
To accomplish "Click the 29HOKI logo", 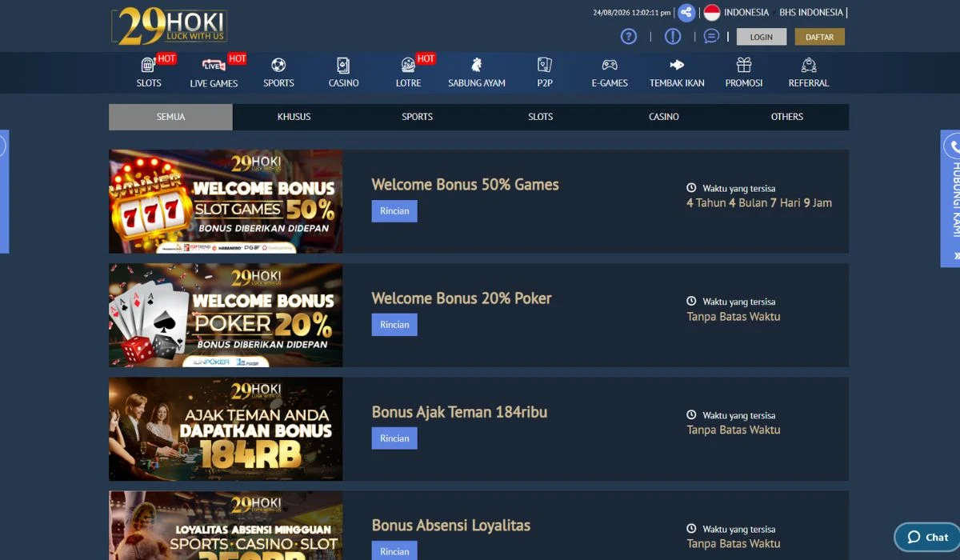I will pyautogui.click(x=169, y=25).
